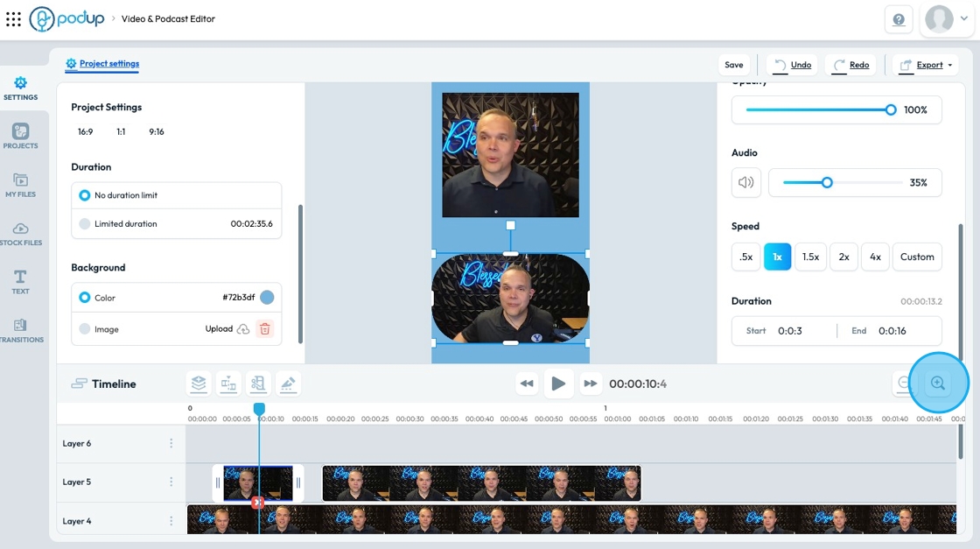The image size is (980, 549).
Task: Click the rotate handle above selected video
Action: tap(511, 225)
